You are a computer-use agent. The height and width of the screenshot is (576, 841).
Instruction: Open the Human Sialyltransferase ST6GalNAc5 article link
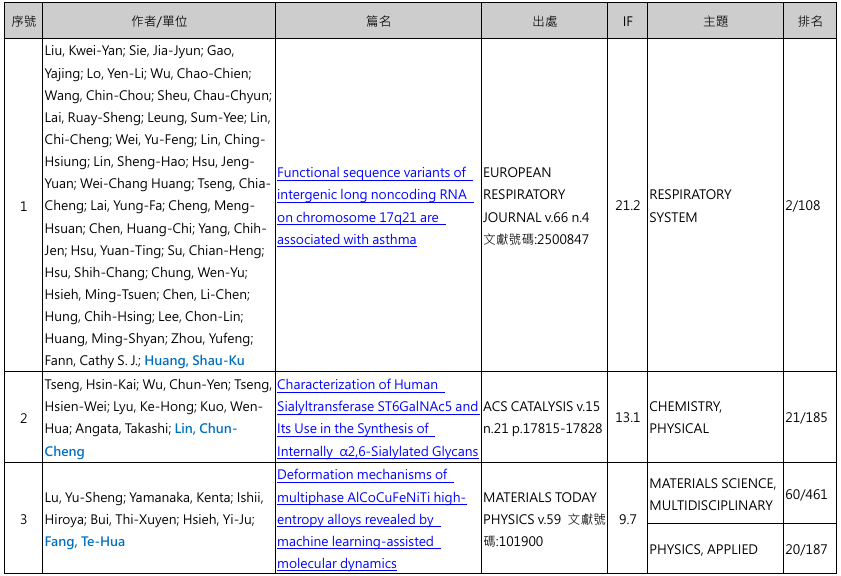click(377, 417)
